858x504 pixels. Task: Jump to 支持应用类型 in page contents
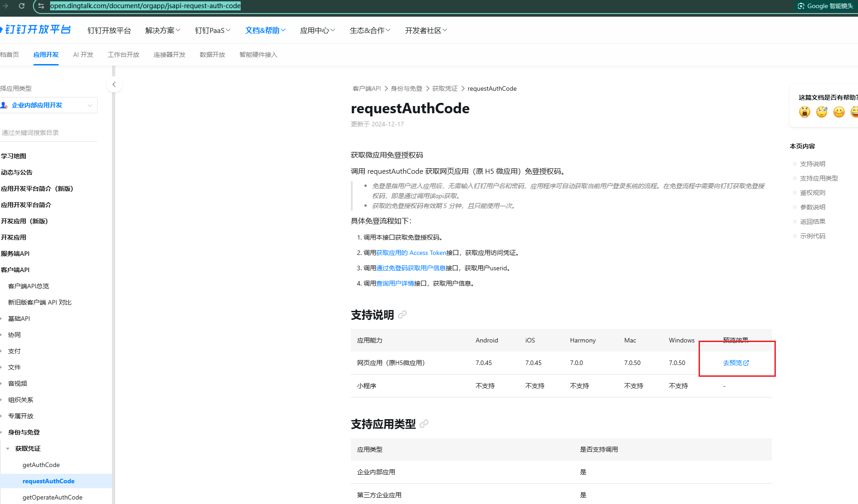(819, 178)
